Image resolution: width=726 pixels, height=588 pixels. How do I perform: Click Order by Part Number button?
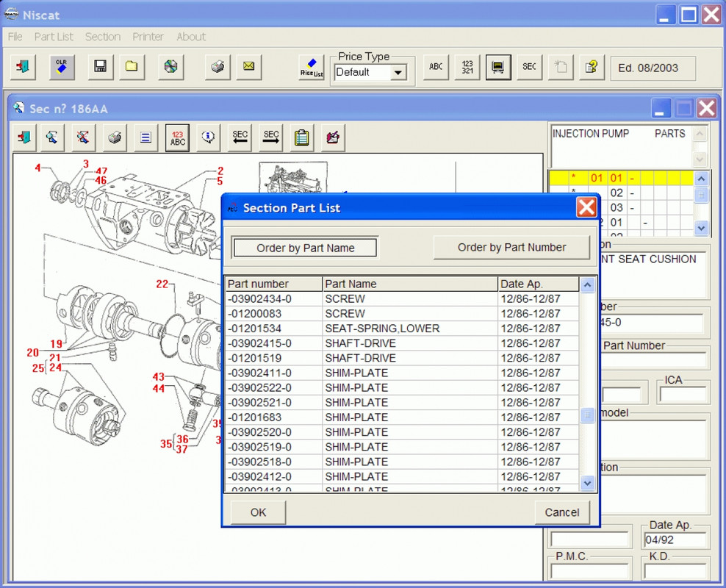(x=511, y=247)
